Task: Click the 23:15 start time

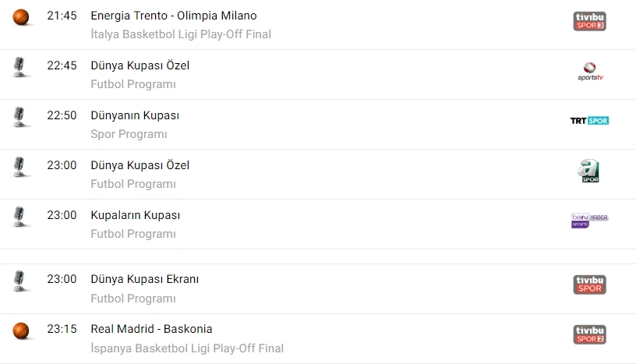Action: tap(62, 329)
